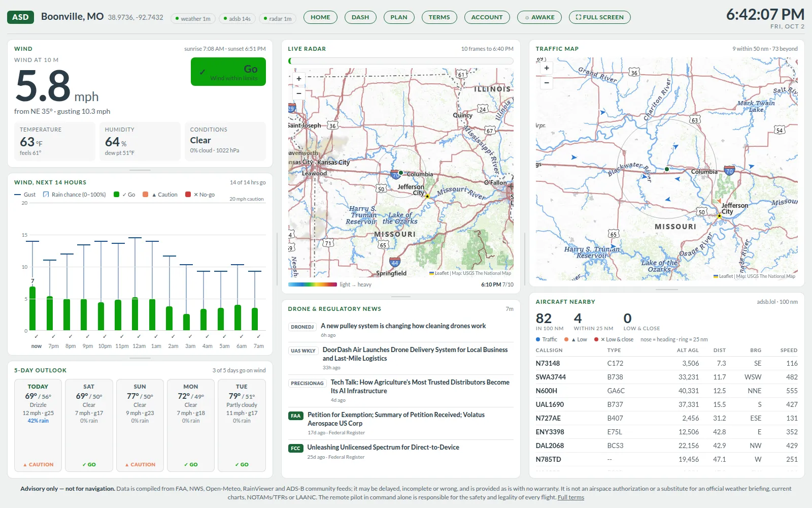Image resolution: width=812 pixels, height=508 pixels.
Task: Zoom out on the live radar map
Action: coord(299,93)
